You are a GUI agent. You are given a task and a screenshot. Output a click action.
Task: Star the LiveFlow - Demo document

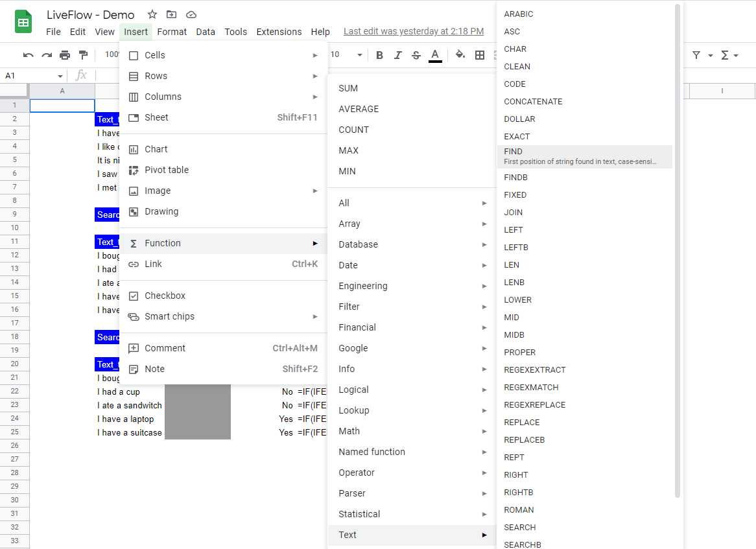(x=152, y=14)
